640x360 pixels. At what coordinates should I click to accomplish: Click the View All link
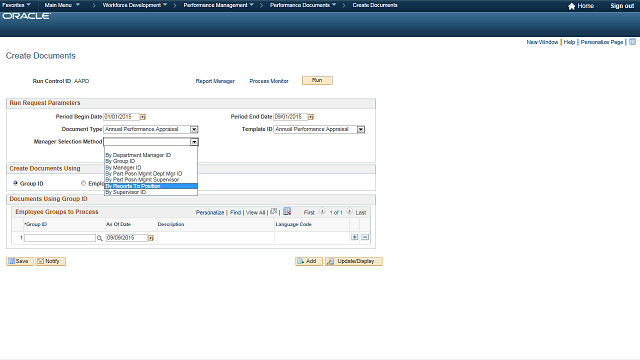(256, 213)
